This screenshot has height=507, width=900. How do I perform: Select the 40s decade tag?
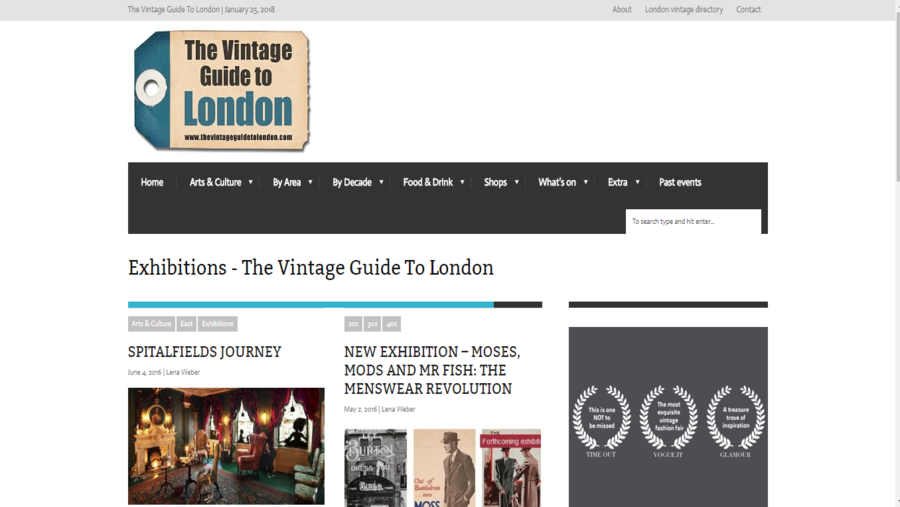point(391,324)
